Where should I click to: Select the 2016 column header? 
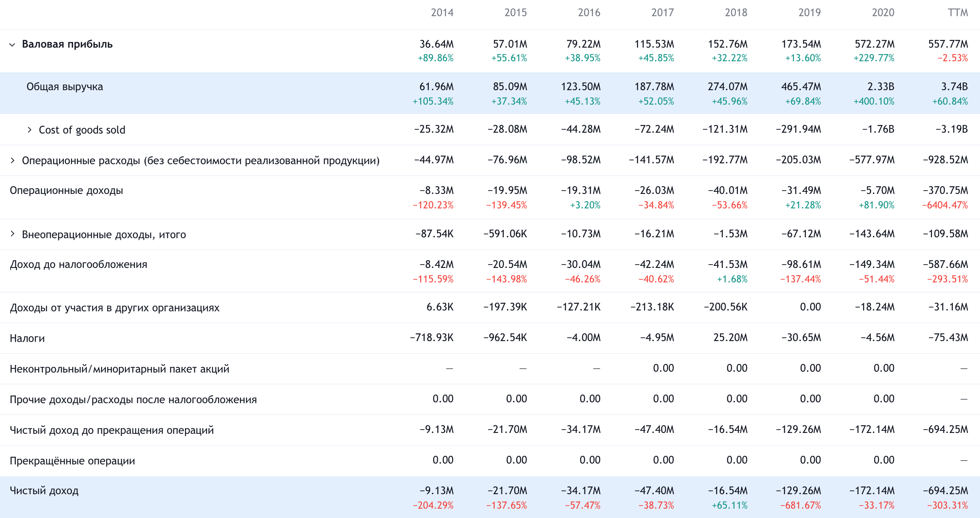point(589,13)
